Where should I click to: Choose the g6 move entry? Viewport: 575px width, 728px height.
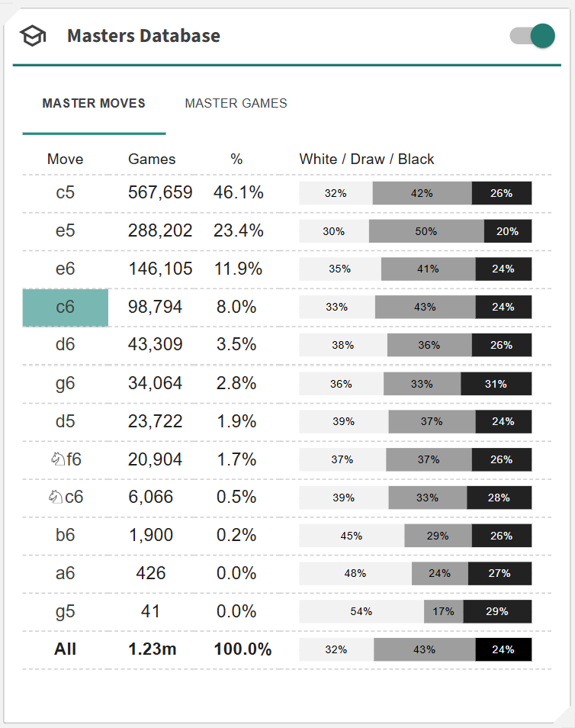66,383
